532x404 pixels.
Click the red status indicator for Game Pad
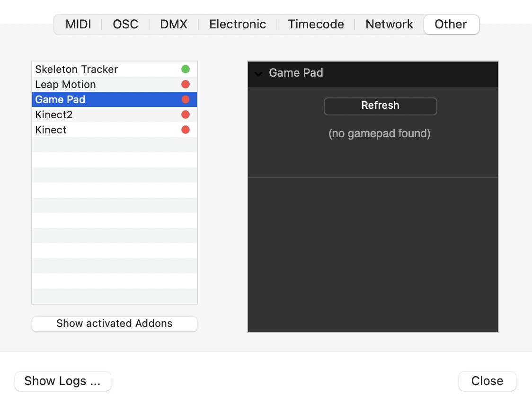[186, 99]
